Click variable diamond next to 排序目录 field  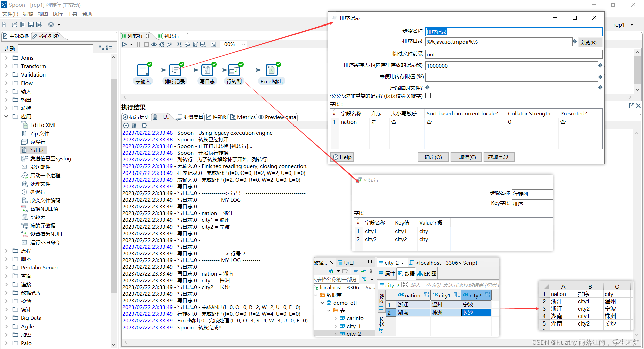[x=575, y=41]
